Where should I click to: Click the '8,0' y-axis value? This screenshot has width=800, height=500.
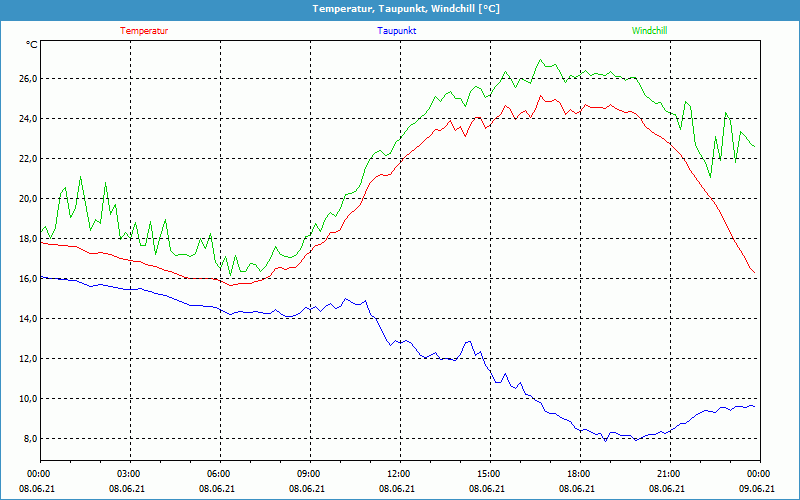pyautogui.click(x=30, y=439)
